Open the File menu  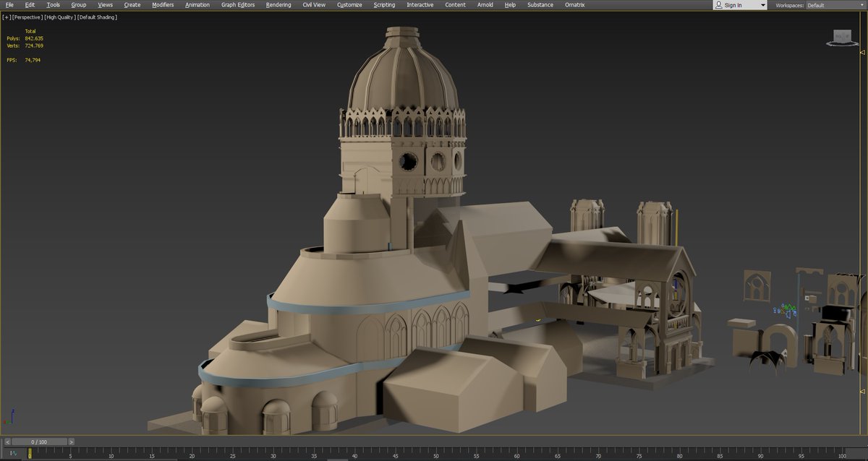coord(9,5)
